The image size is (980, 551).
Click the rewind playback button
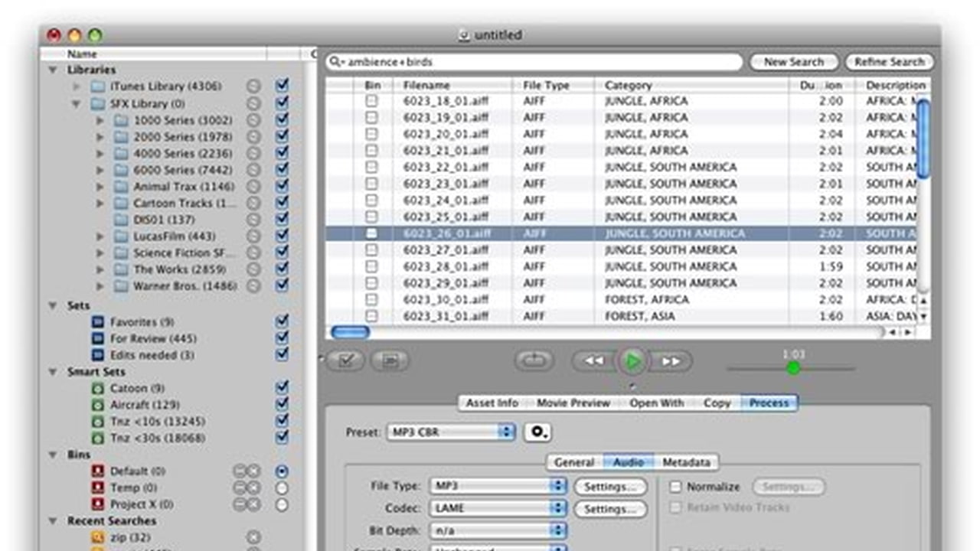click(594, 361)
